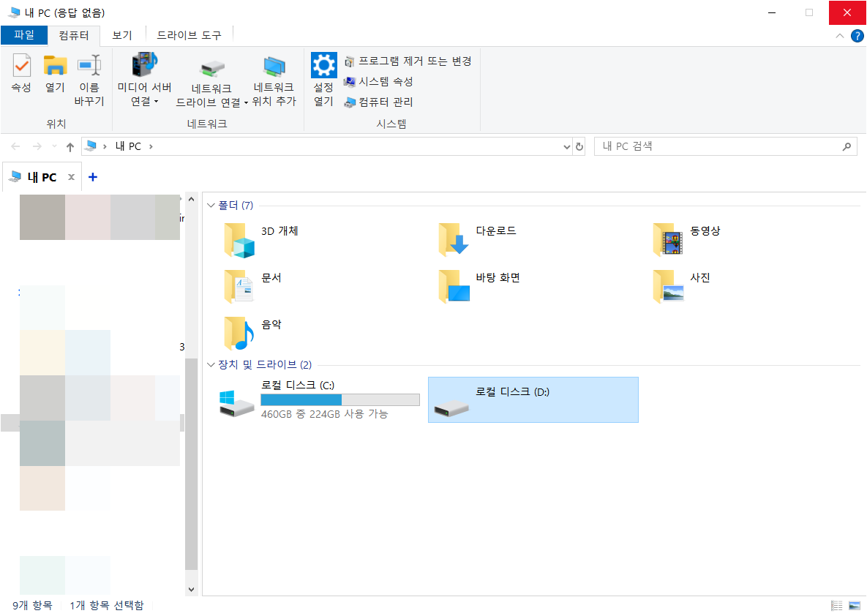This screenshot has height=616, width=867.
Task: Open a new tab with the plus button
Action: [x=92, y=177]
